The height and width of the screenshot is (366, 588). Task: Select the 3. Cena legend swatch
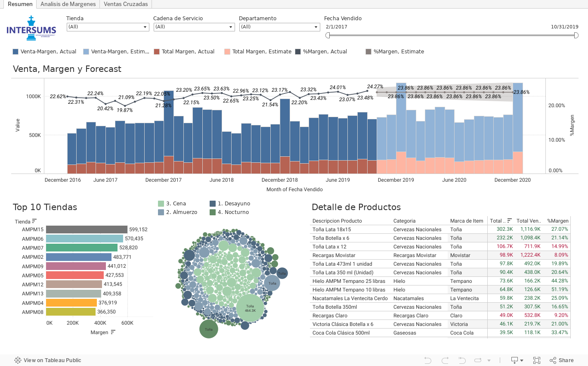[x=161, y=204]
